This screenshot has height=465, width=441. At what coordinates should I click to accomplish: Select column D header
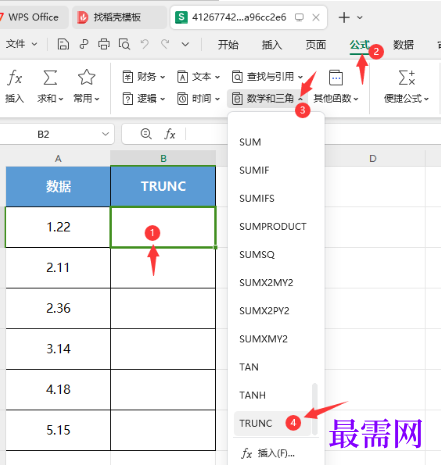[x=373, y=158]
